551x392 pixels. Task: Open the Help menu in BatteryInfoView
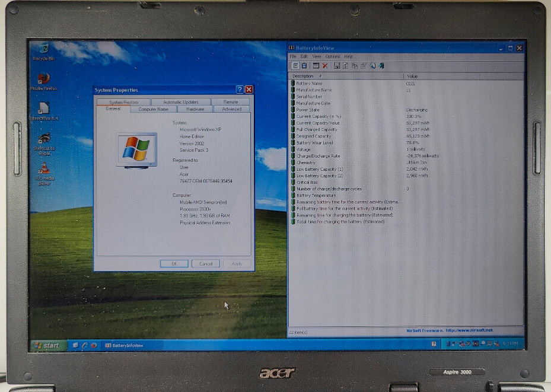(348, 56)
